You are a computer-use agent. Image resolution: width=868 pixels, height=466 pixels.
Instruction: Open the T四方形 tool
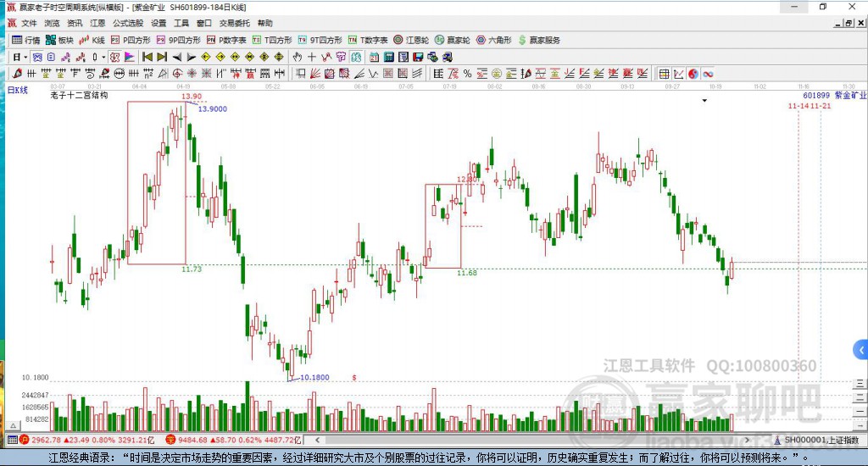point(272,40)
